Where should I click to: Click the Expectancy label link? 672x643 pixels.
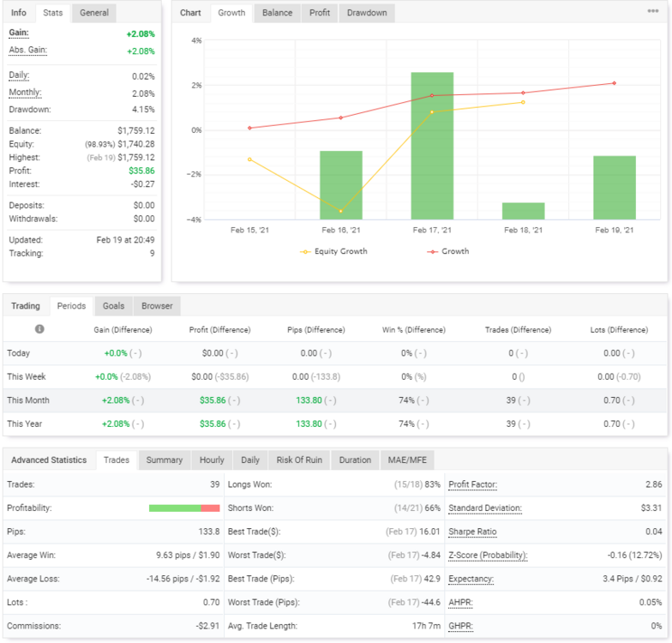click(x=471, y=579)
